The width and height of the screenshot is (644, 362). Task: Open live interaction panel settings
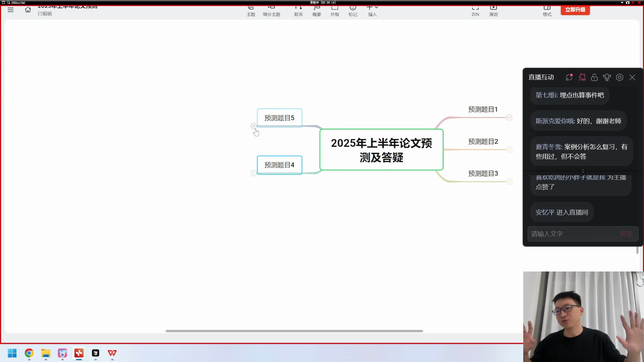click(x=620, y=77)
